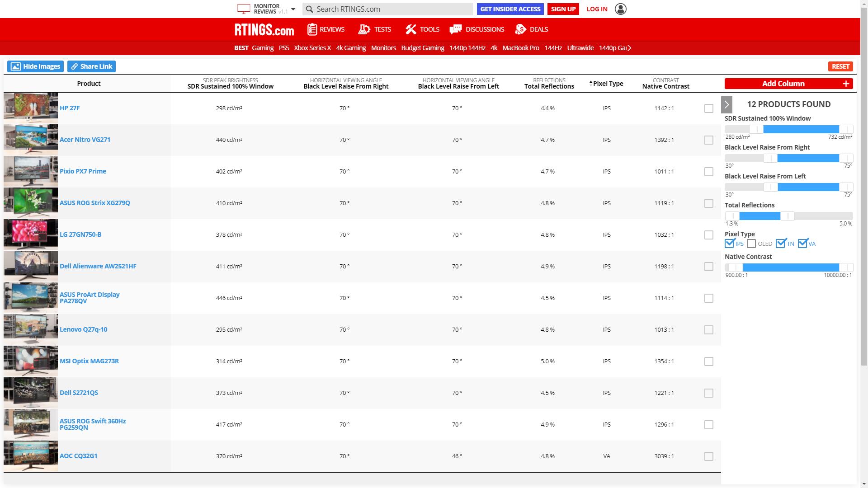Viewport: 868px width, 488px height.
Task: Open the Reviews menu
Action: click(x=325, y=29)
